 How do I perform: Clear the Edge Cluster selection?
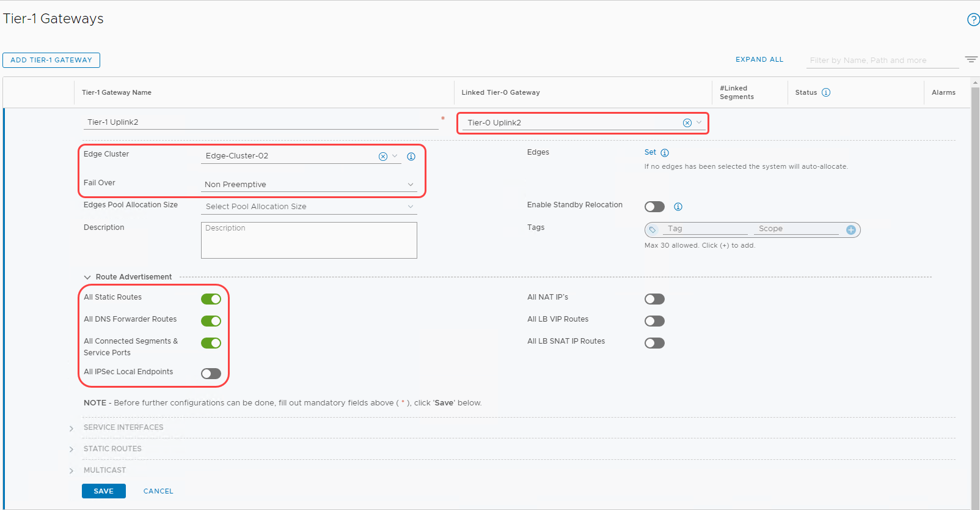coord(383,157)
